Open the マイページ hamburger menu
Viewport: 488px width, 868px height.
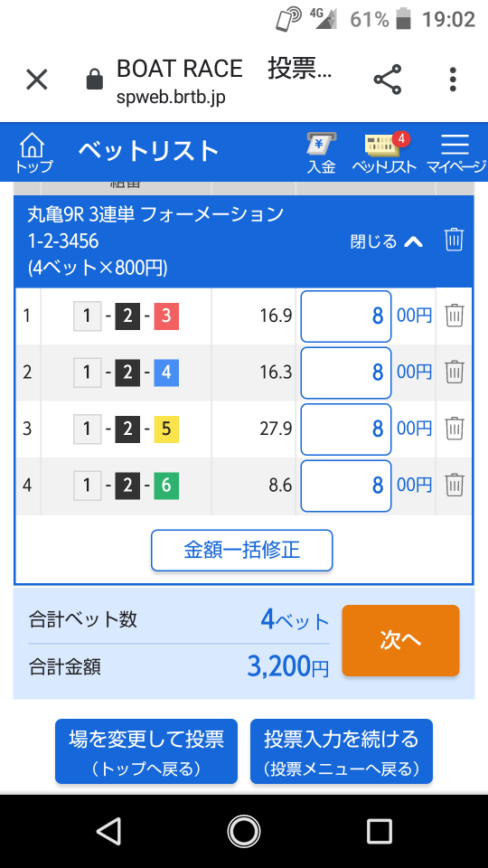point(455,154)
